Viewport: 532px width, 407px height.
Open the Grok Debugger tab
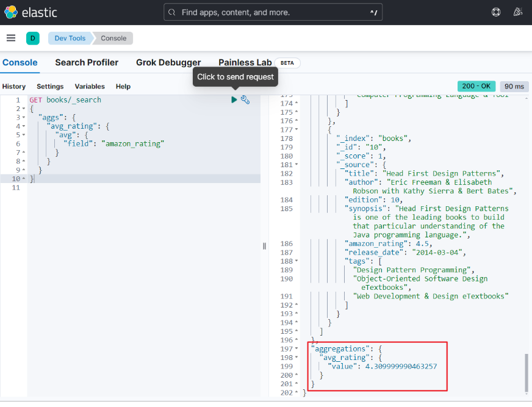pos(168,63)
